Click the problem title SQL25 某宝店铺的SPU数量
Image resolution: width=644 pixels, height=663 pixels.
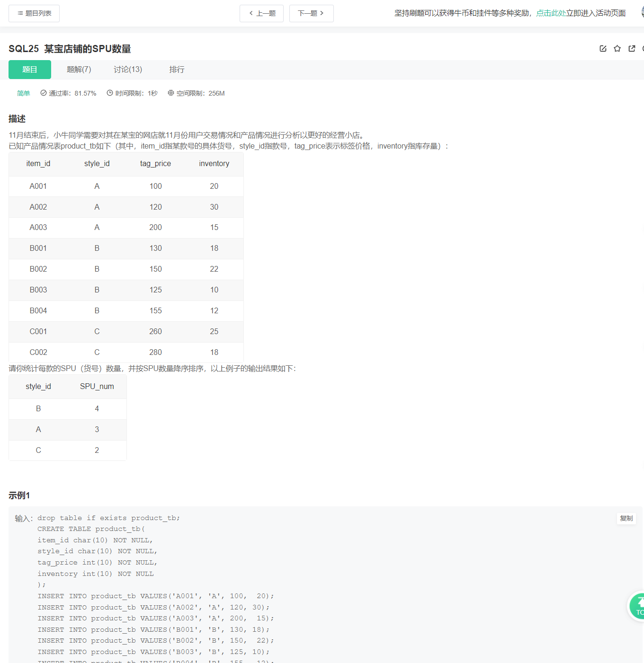point(70,49)
